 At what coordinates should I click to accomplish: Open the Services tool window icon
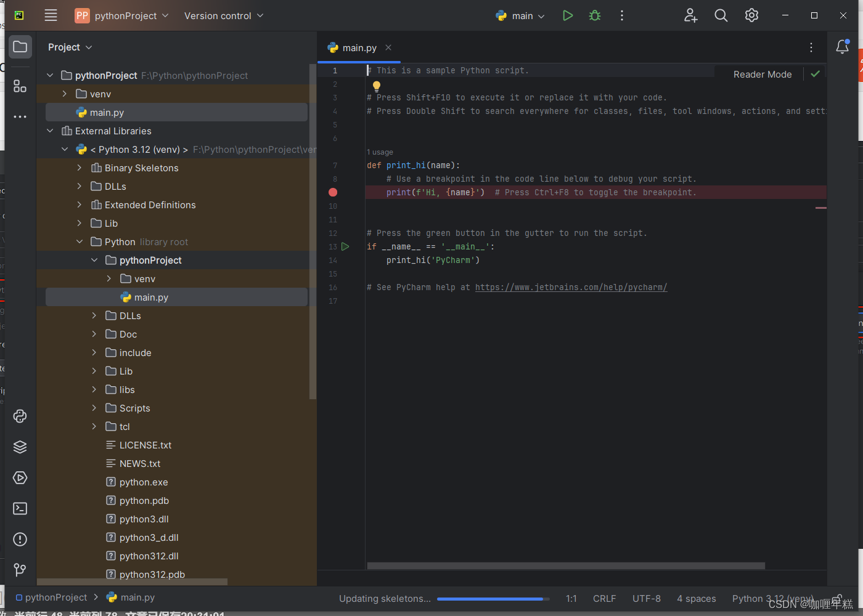click(20, 478)
